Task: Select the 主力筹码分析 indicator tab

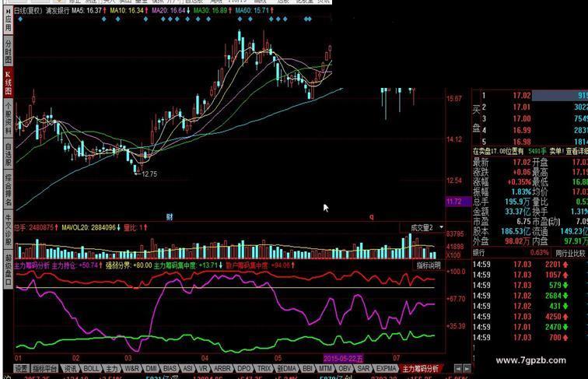Action: 420,368
